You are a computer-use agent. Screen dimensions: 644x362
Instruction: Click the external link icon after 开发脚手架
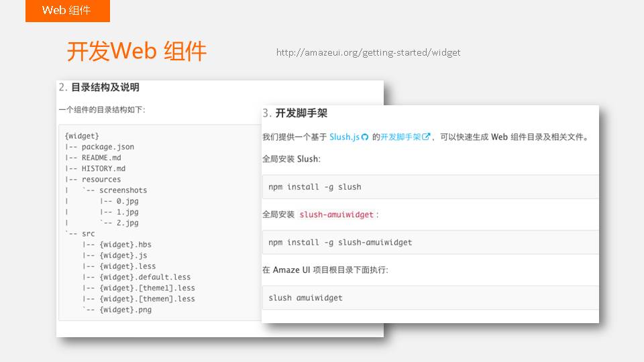[x=426, y=137]
